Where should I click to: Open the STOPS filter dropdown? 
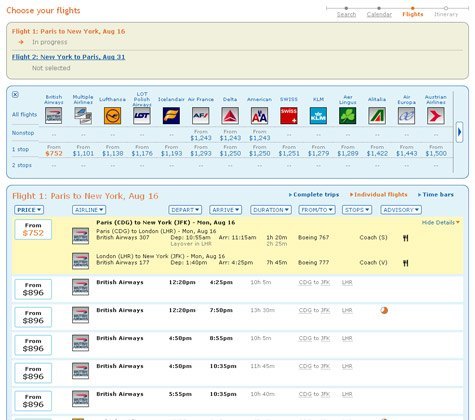coord(357,210)
